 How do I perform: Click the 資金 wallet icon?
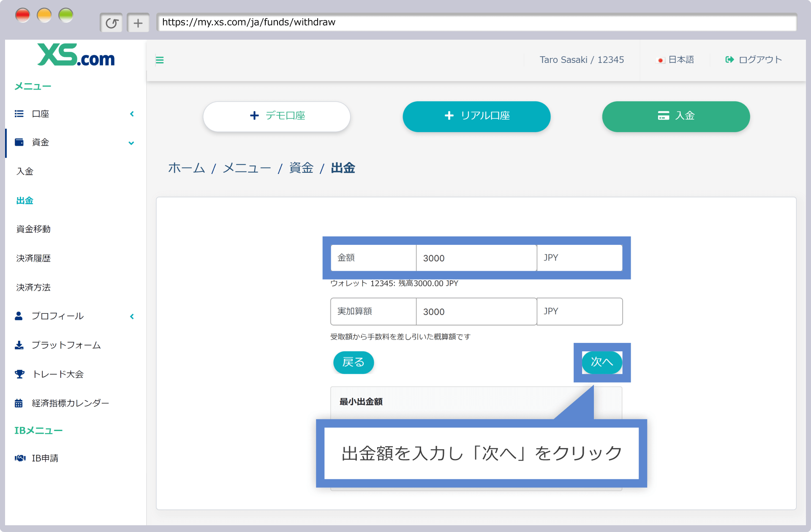pos(19,142)
